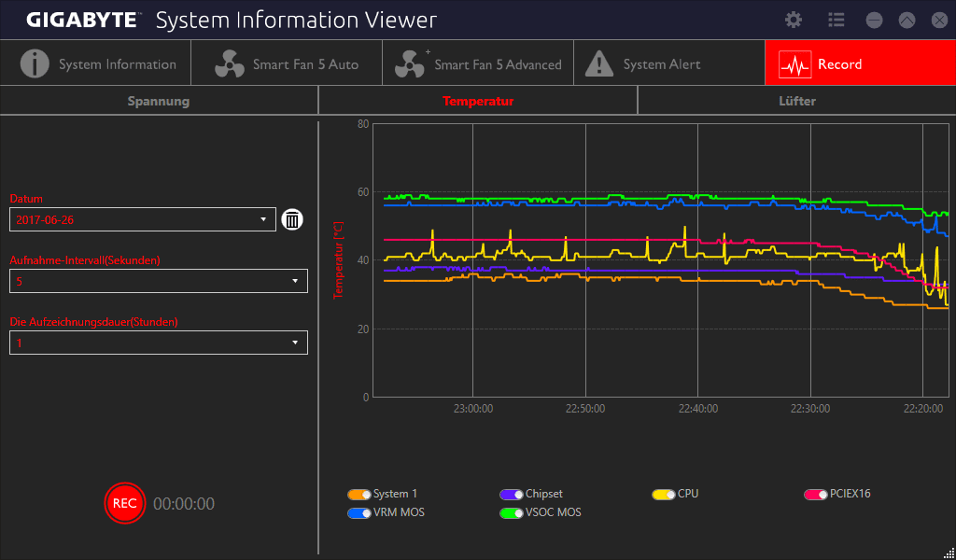Start recording with the REC button
The height and width of the screenshot is (560, 956).
click(125, 503)
